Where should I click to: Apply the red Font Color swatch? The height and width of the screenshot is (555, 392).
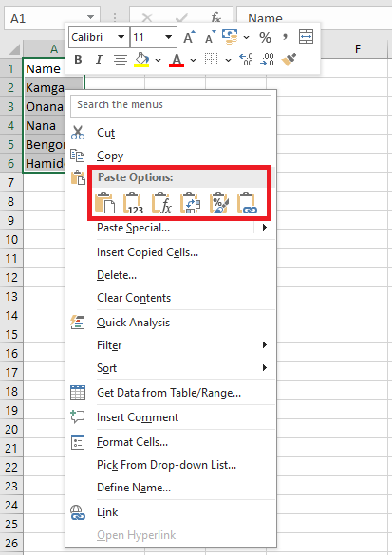[177, 60]
